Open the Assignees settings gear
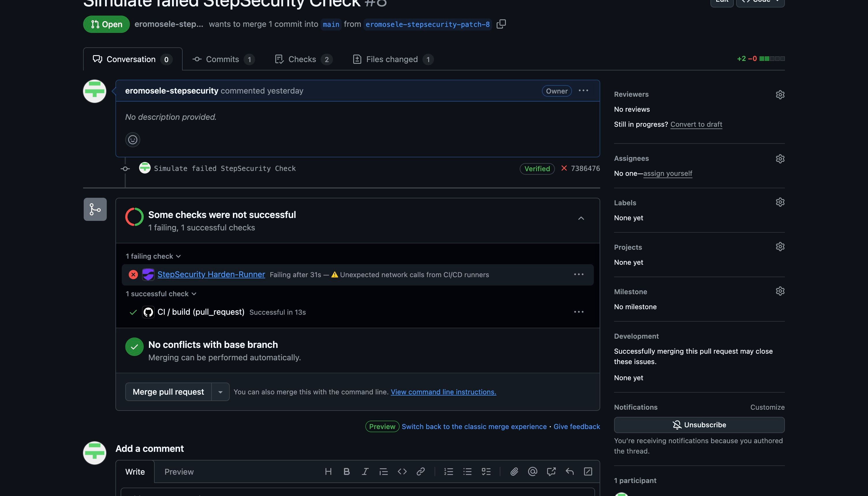 pos(780,159)
